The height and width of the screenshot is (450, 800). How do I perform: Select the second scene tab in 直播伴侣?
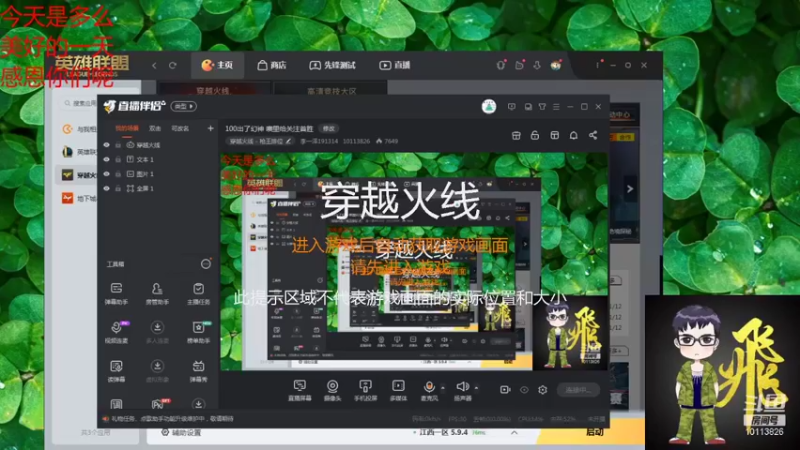(155, 129)
